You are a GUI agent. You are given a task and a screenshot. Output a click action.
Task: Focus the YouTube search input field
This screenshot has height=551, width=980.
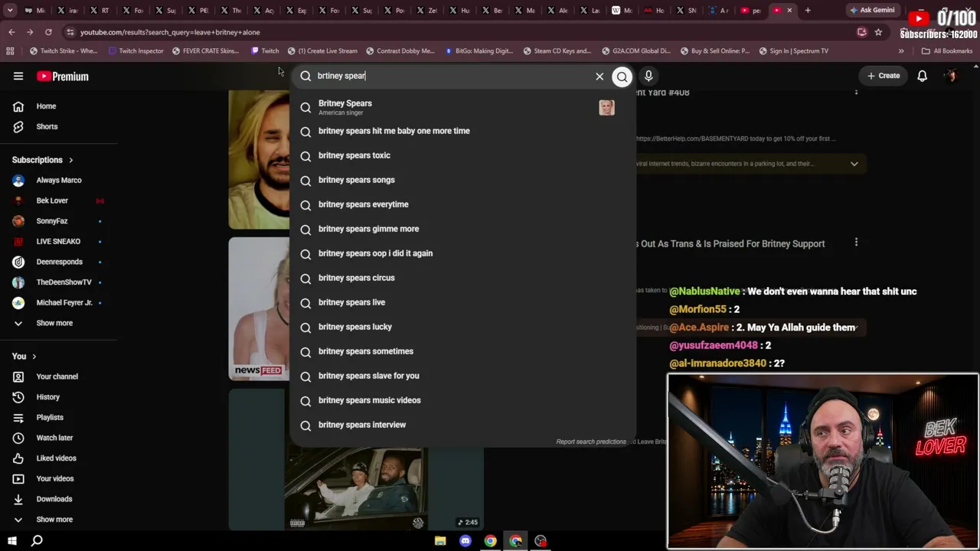(x=452, y=76)
